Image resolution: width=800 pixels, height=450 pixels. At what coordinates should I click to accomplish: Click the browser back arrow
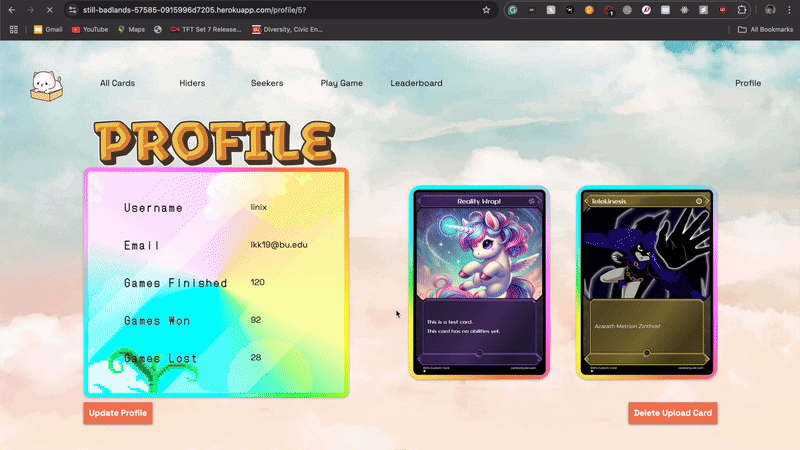11,9
